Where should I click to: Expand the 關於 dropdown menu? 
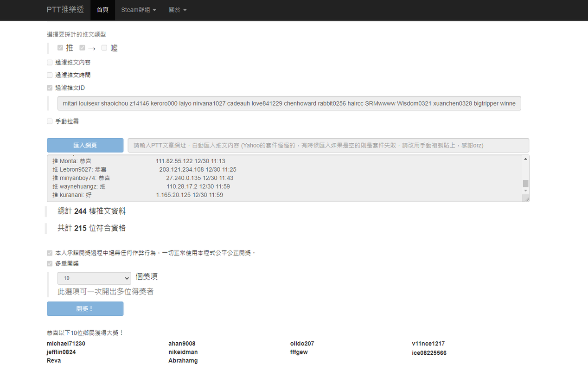click(178, 10)
